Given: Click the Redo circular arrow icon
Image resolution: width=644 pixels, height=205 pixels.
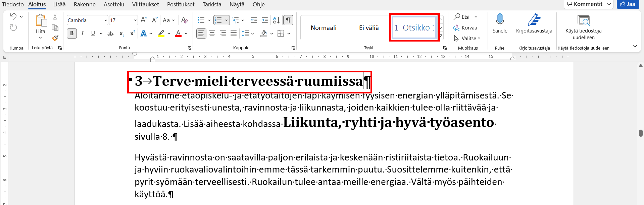Looking at the screenshot, I should (13, 27).
